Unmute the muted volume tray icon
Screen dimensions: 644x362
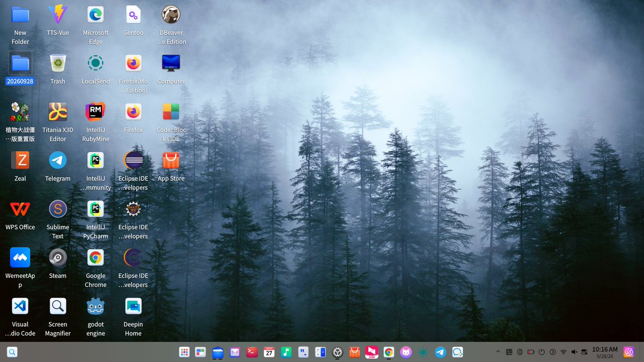574,352
